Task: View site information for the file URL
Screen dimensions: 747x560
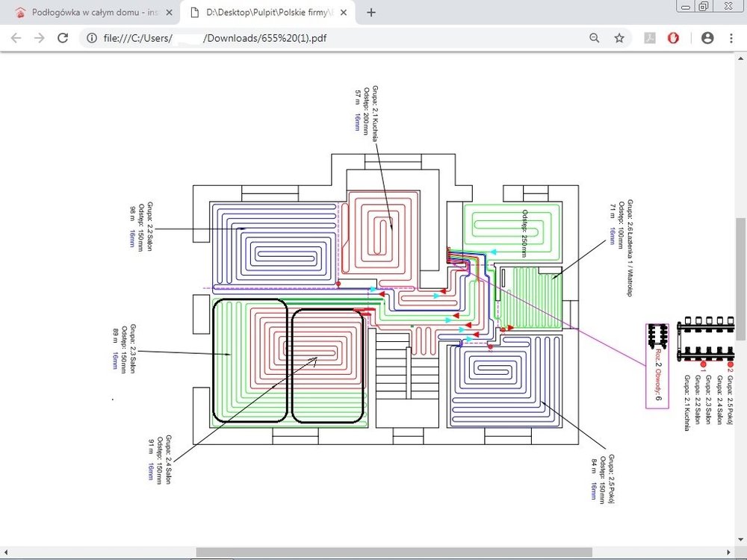Action: (x=93, y=38)
